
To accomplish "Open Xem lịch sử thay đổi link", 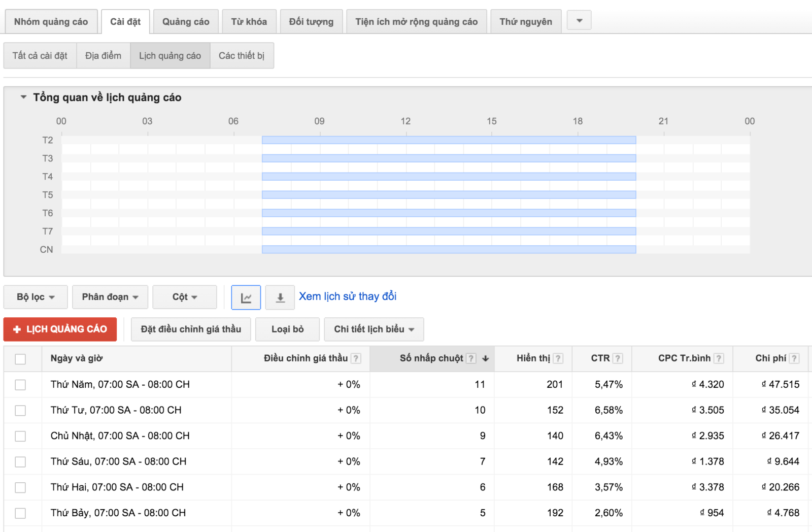I will click(348, 296).
